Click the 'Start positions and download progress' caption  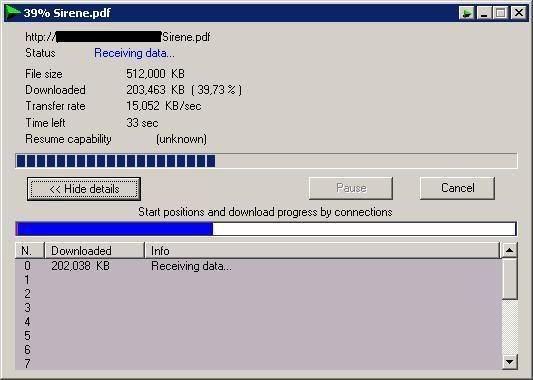pos(265,212)
